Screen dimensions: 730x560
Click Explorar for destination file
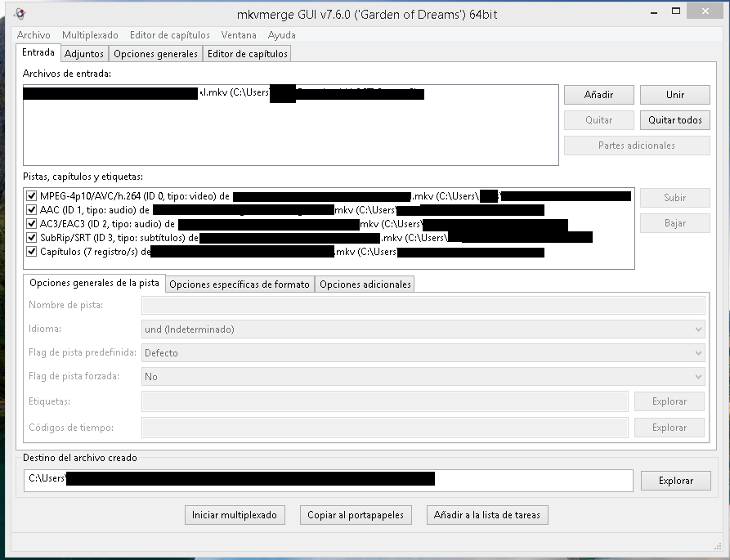point(675,481)
